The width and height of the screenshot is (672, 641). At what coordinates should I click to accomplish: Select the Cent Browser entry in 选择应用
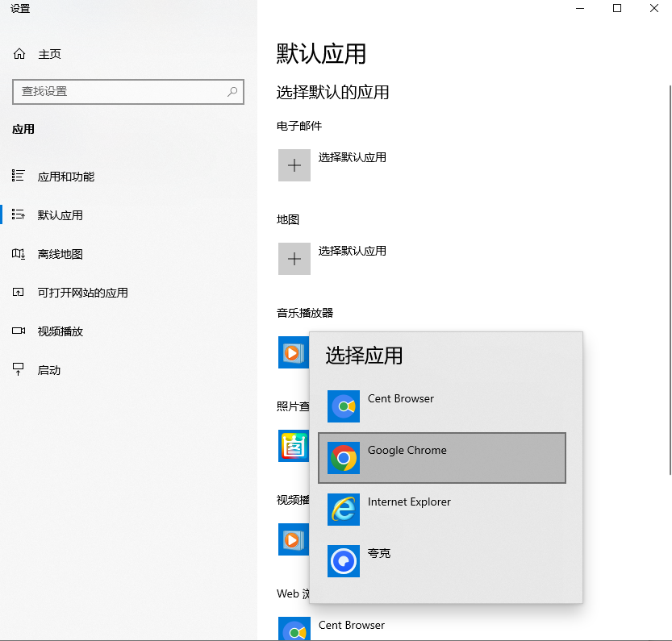tap(442, 406)
